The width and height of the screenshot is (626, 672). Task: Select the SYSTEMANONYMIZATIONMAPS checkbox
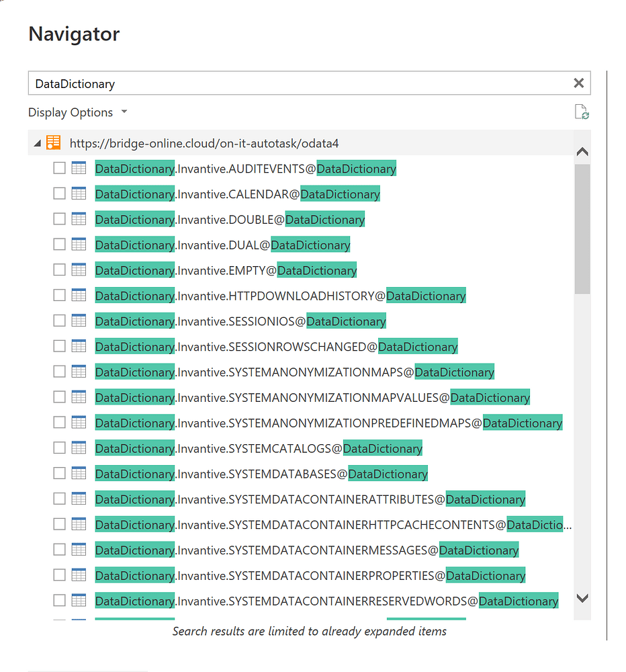(58, 372)
